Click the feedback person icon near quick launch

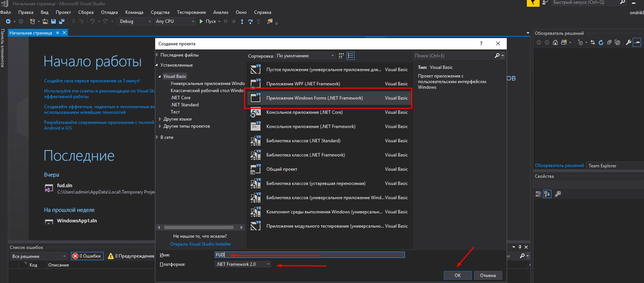click(x=545, y=3)
